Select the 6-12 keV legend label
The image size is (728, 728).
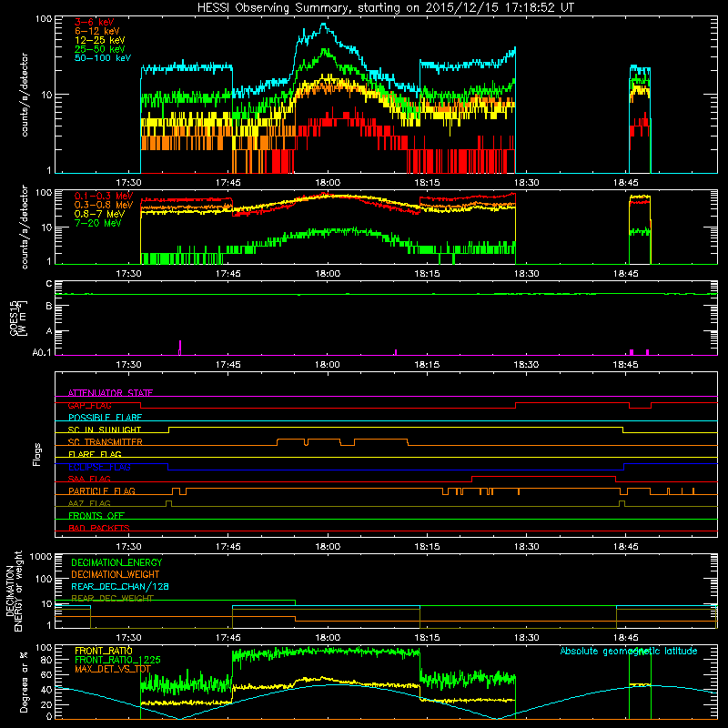coord(96,31)
